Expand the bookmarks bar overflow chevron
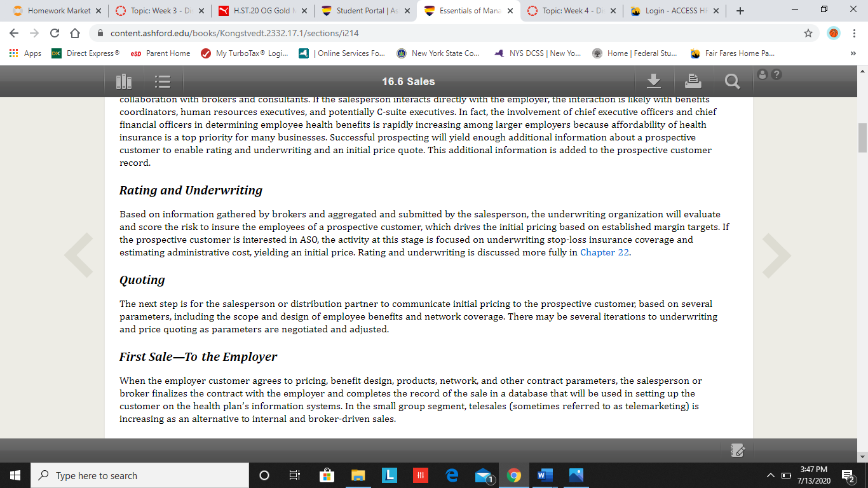 tap(853, 53)
